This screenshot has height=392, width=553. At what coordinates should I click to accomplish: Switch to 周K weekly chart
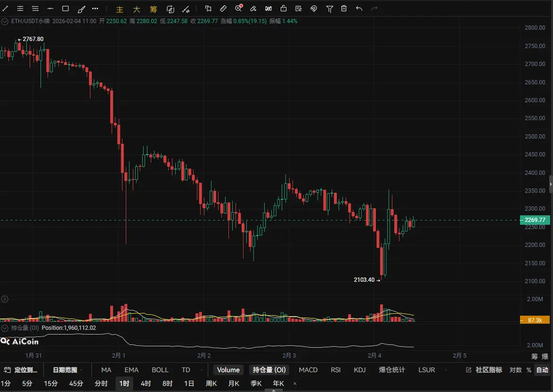pos(211,384)
